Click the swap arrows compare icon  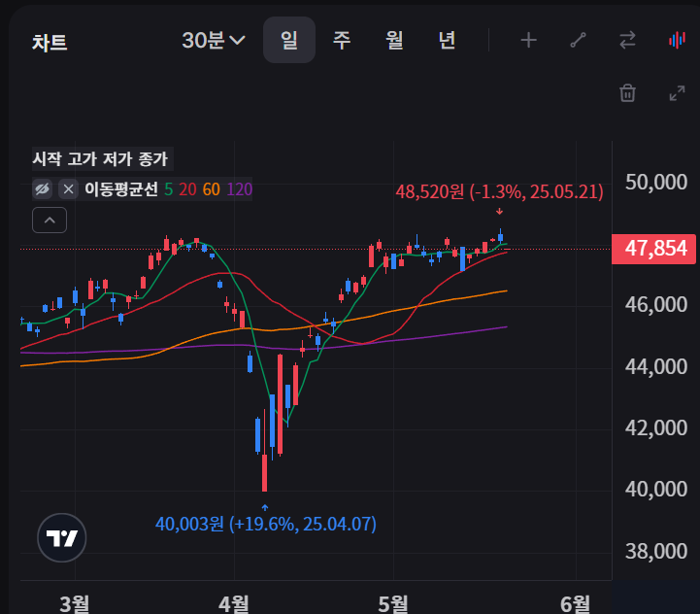click(628, 40)
